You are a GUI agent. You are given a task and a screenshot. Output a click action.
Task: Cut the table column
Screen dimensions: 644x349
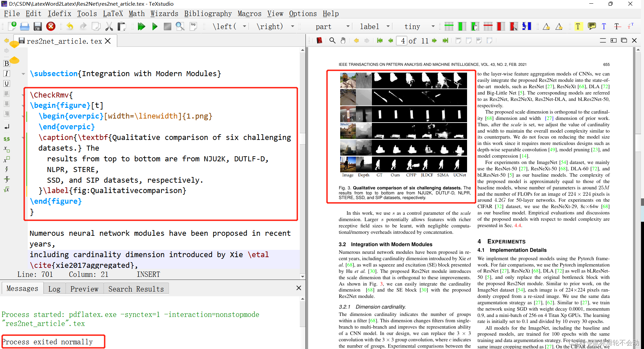(514, 26)
